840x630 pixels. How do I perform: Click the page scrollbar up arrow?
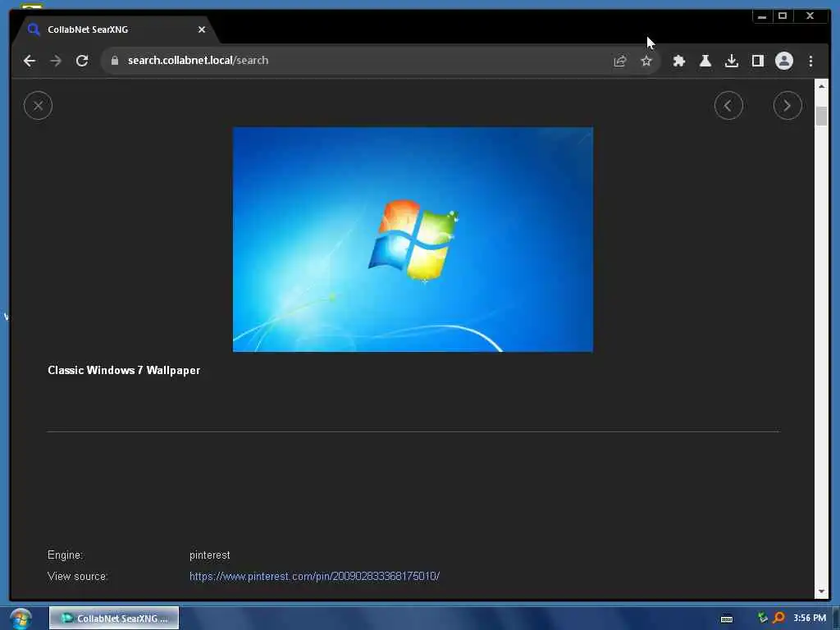[821, 85]
